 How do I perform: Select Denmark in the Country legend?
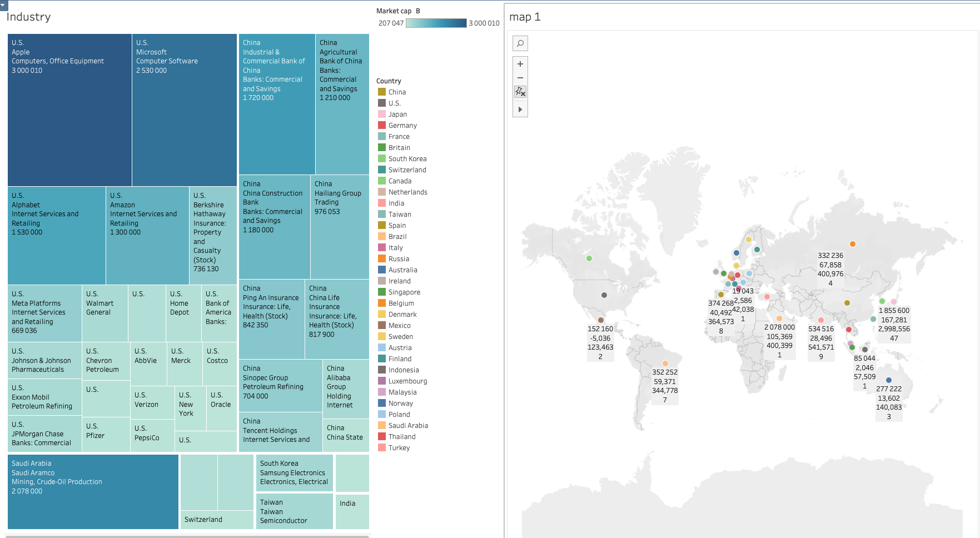pyautogui.click(x=402, y=315)
